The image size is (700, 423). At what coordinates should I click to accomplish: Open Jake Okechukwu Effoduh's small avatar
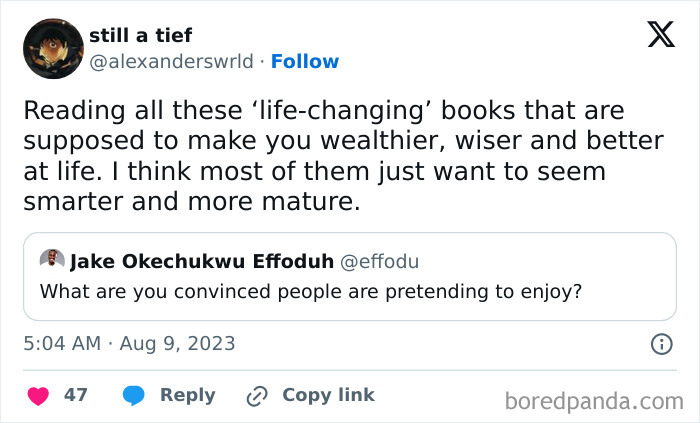(52, 258)
